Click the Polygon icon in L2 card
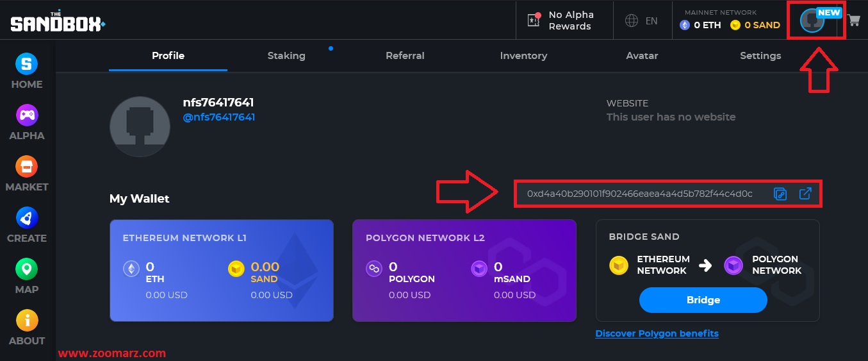 click(374, 269)
